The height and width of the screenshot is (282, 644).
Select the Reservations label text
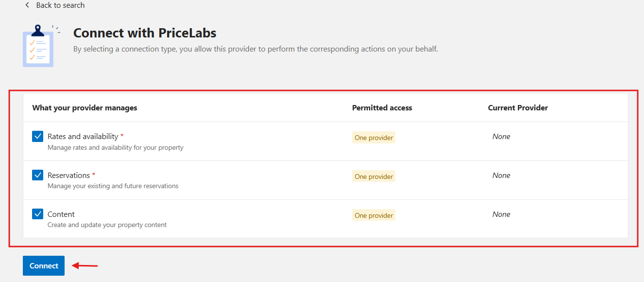(x=68, y=175)
